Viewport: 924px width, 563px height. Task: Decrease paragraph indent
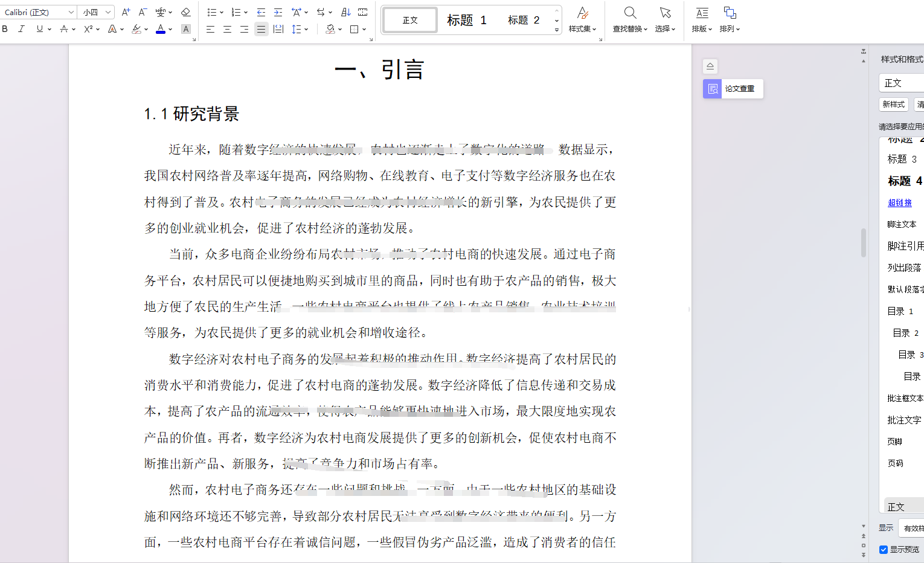pos(261,12)
